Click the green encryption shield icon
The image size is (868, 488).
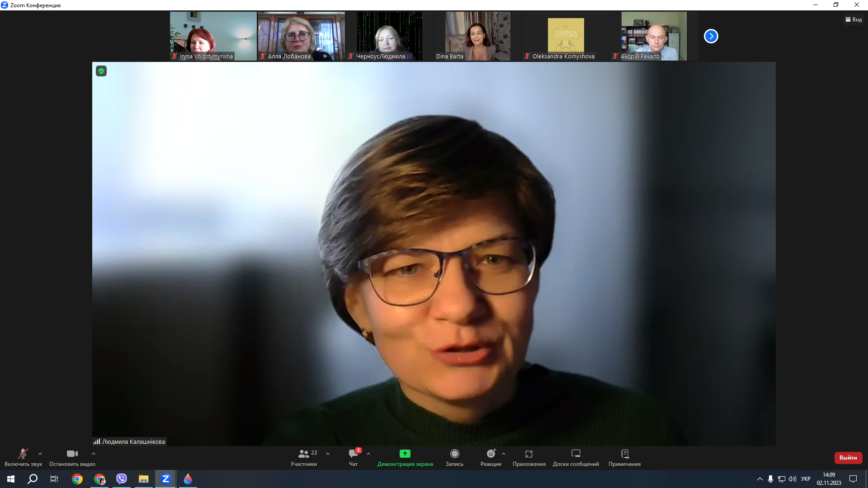101,71
